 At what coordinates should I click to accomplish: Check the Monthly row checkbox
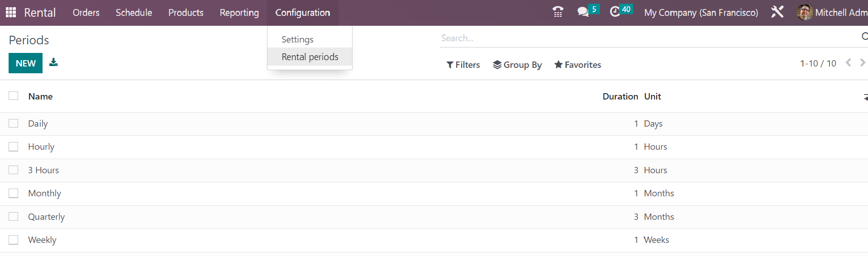[x=14, y=193]
